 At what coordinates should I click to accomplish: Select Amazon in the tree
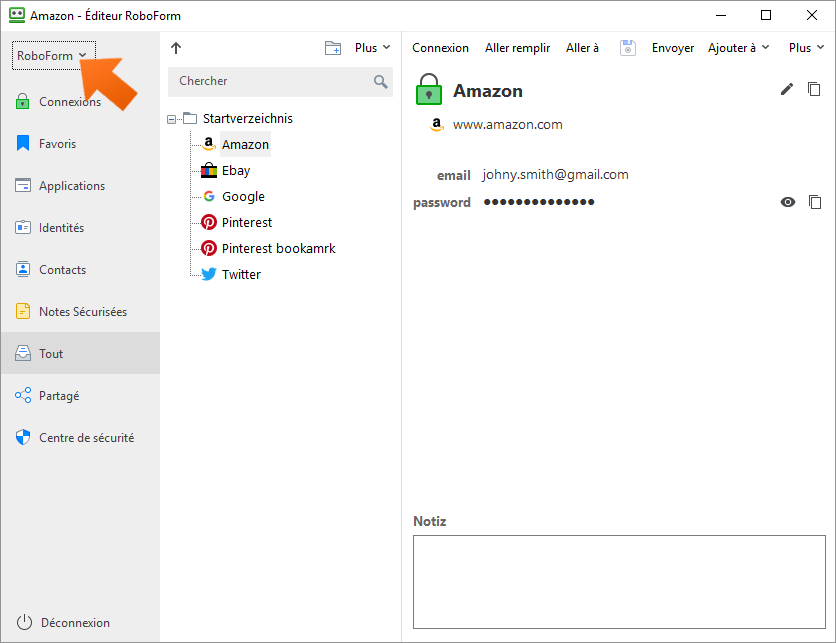pos(245,144)
